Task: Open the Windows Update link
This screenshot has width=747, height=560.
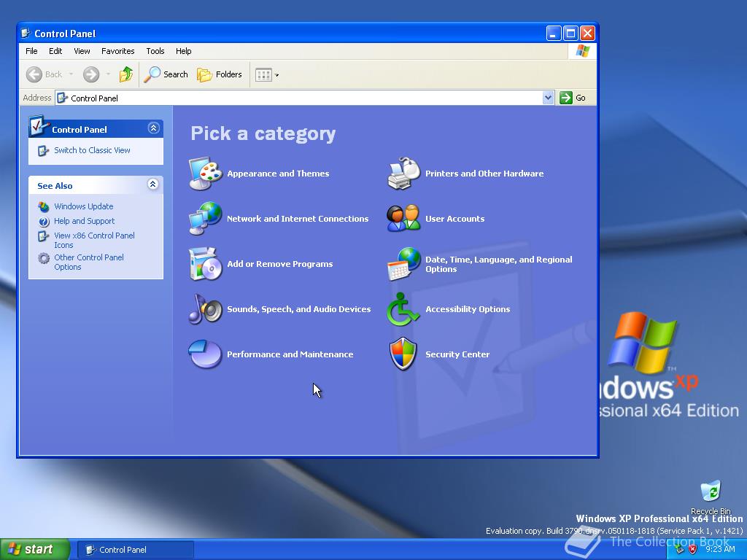Action: (83, 206)
